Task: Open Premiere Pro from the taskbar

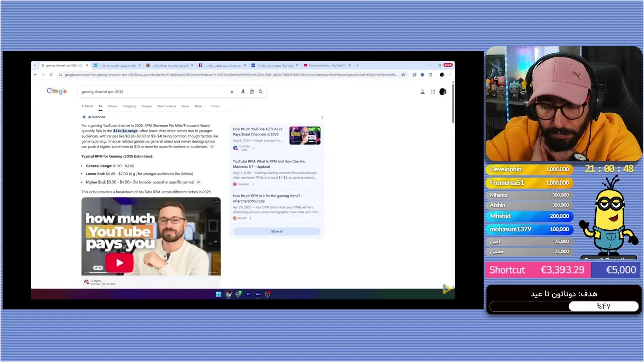Action: [x=248, y=294]
